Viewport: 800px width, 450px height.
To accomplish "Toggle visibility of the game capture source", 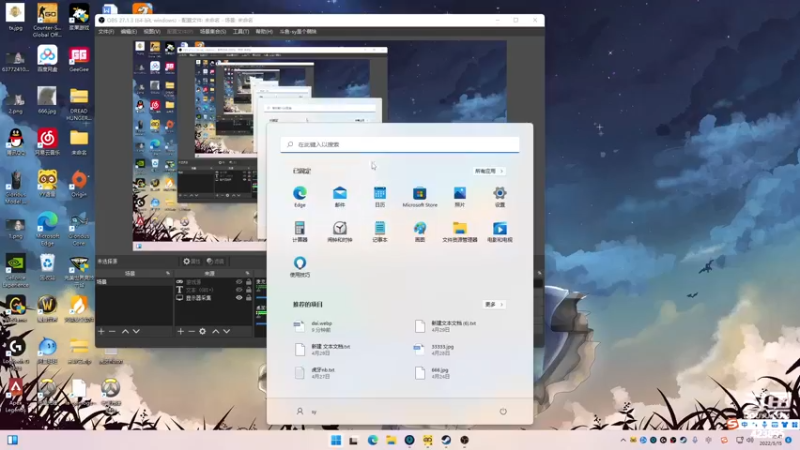I will [239, 282].
